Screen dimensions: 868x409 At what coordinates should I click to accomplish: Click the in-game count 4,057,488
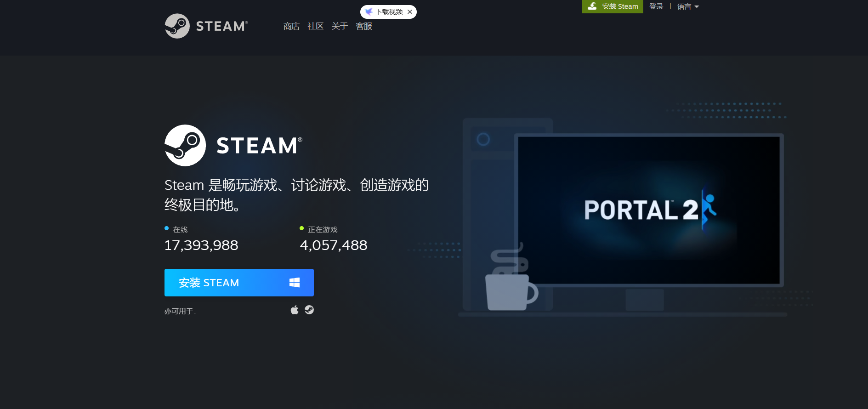click(x=334, y=245)
